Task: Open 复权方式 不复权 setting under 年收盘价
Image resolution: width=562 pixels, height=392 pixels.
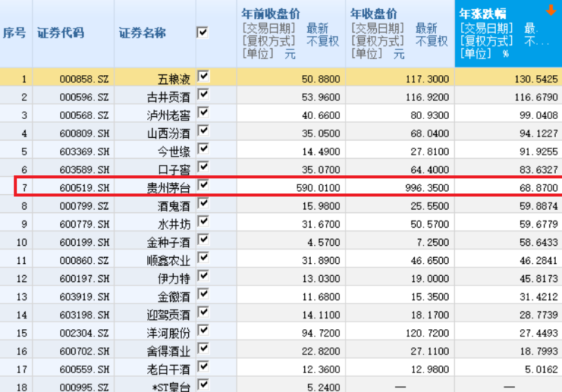Action: (x=399, y=41)
